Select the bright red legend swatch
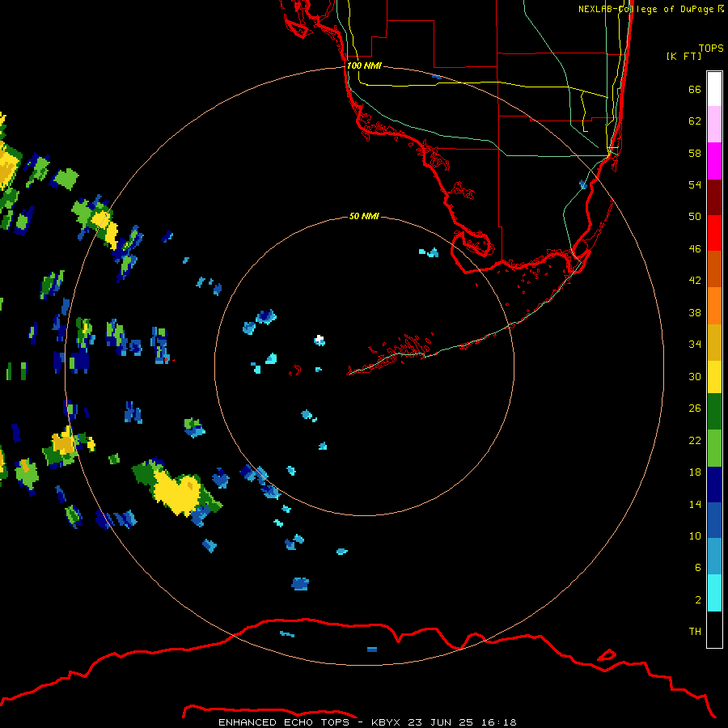Image resolution: width=728 pixels, height=728 pixels. (714, 233)
